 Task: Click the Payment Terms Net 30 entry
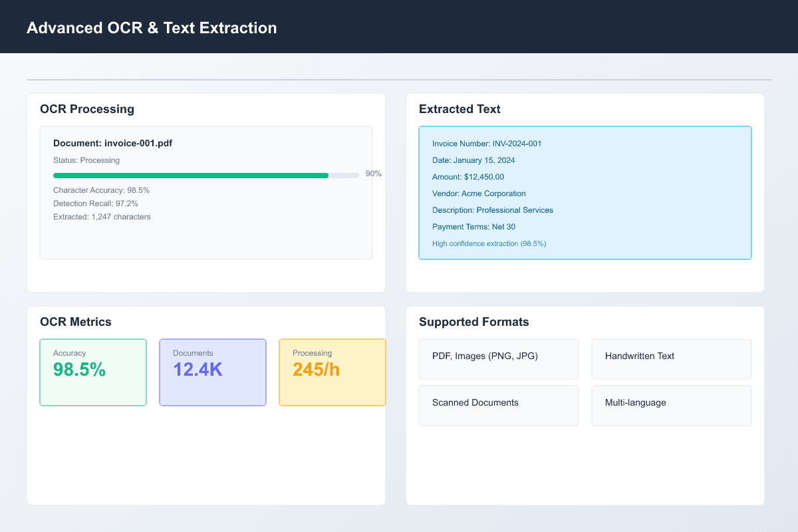point(473,226)
